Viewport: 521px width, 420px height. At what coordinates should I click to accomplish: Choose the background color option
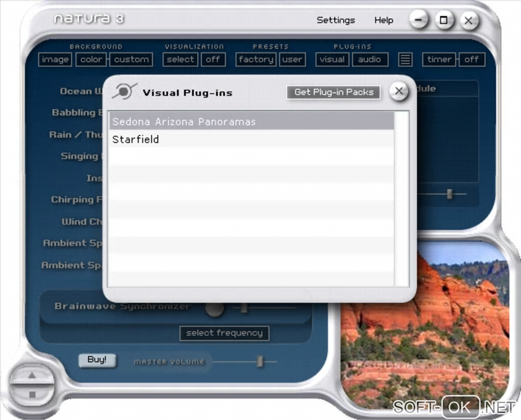click(91, 59)
